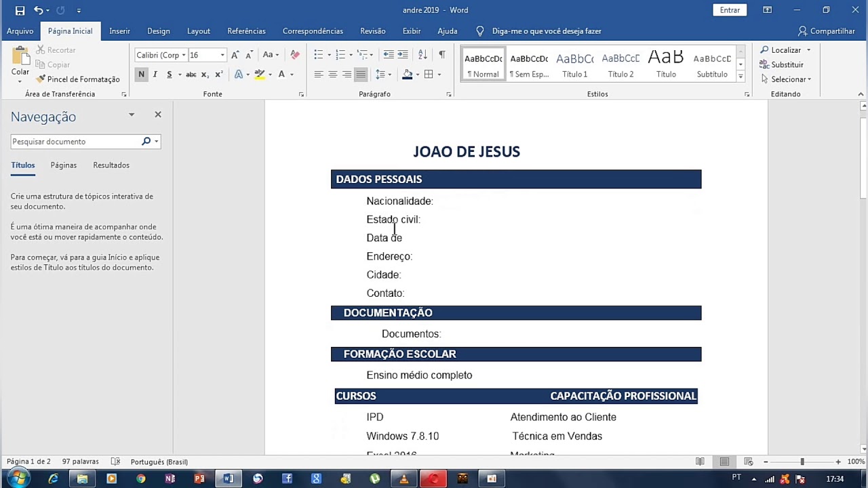
Task: Select Print Layout view in status bar
Action: click(x=724, y=462)
